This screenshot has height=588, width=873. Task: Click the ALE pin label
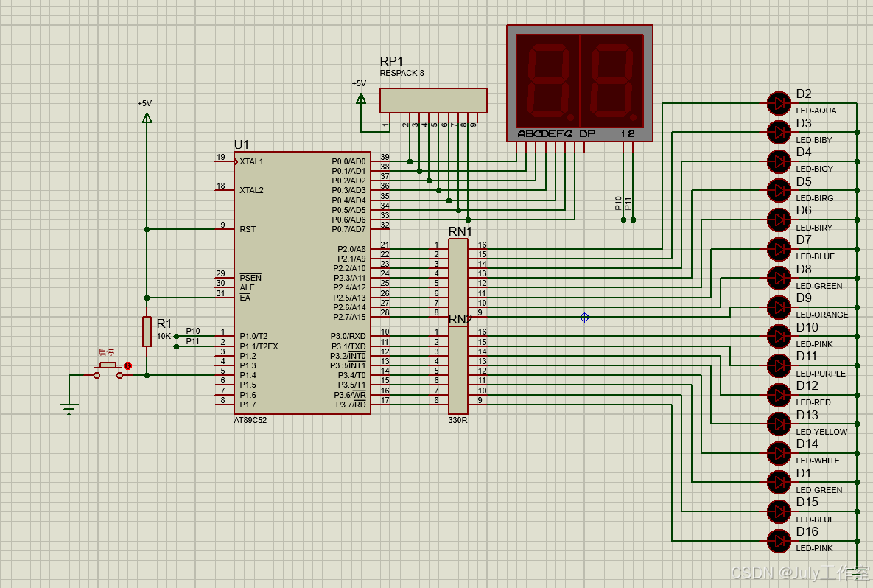point(248,287)
